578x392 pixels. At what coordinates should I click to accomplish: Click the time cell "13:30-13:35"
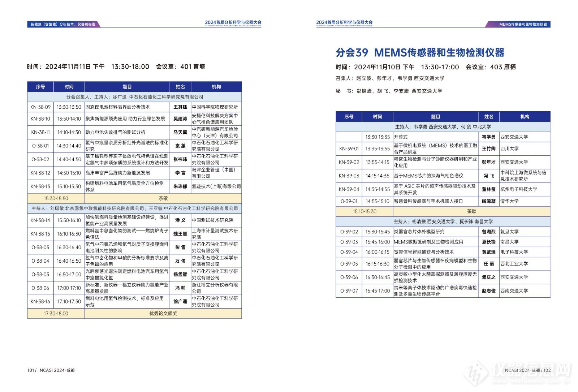tap(378, 137)
